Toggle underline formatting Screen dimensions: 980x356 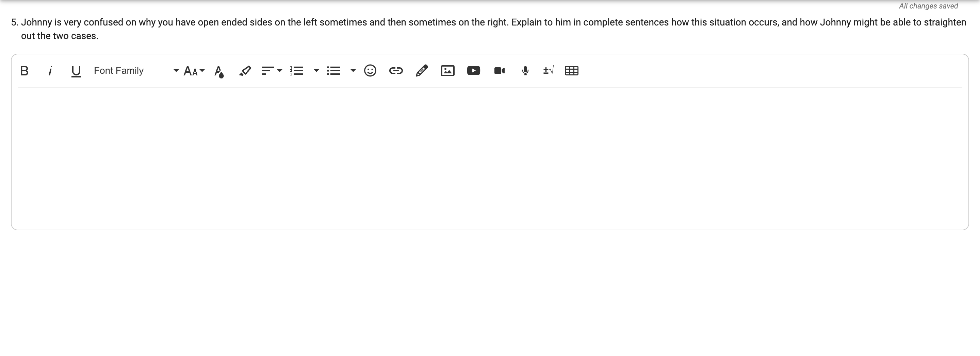(76, 71)
